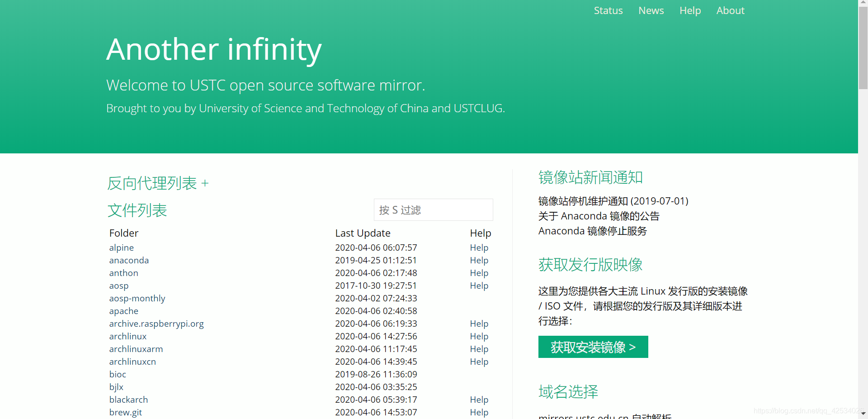
Task: Click the page vertical scrollbar thumb
Action: point(863,48)
